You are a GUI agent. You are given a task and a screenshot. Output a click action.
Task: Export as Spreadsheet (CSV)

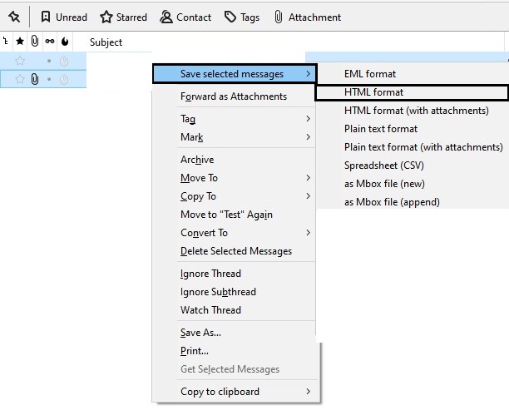413,166
